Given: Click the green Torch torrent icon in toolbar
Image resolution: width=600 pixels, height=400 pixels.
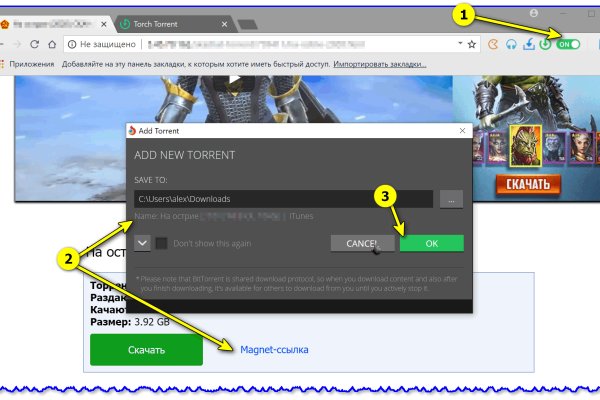Looking at the screenshot, I should click(546, 45).
